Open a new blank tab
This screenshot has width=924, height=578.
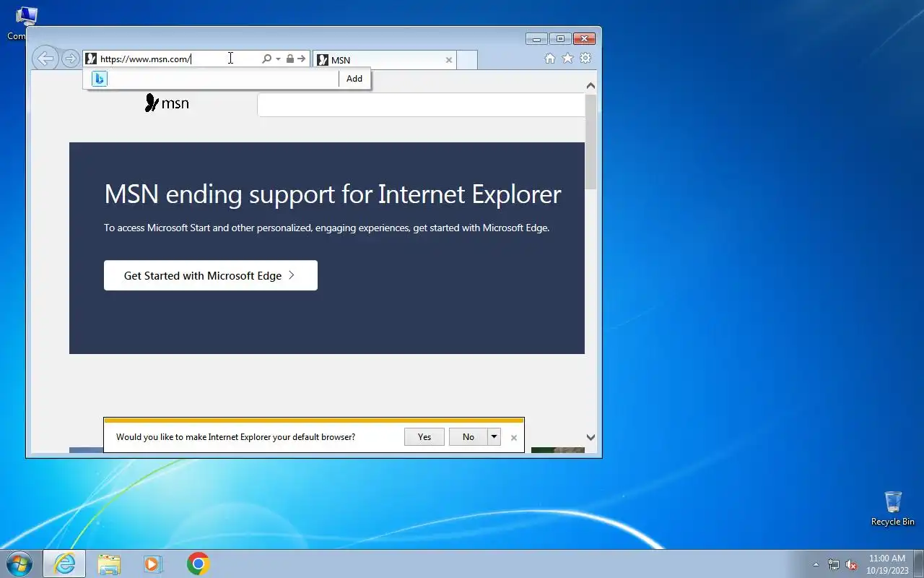(x=467, y=60)
